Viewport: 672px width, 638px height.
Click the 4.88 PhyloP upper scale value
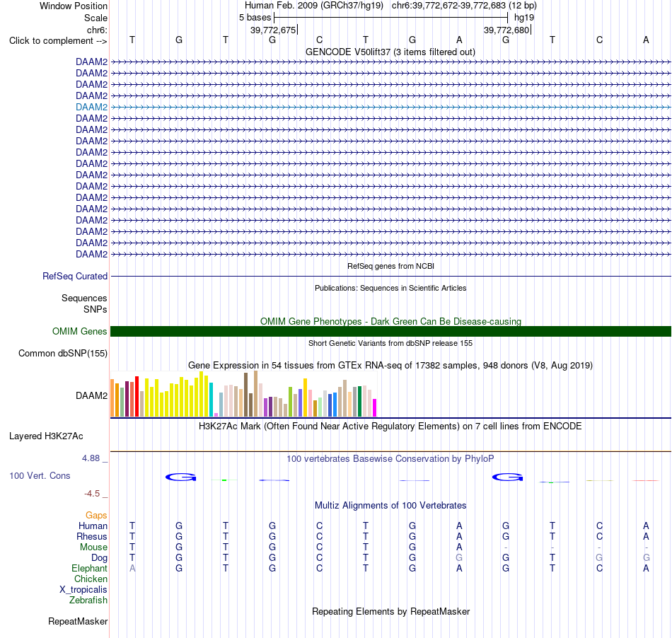click(x=91, y=458)
